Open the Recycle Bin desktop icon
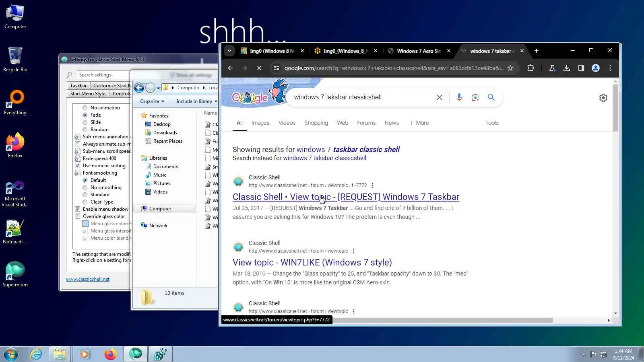The image size is (644, 362). click(x=15, y=60)
